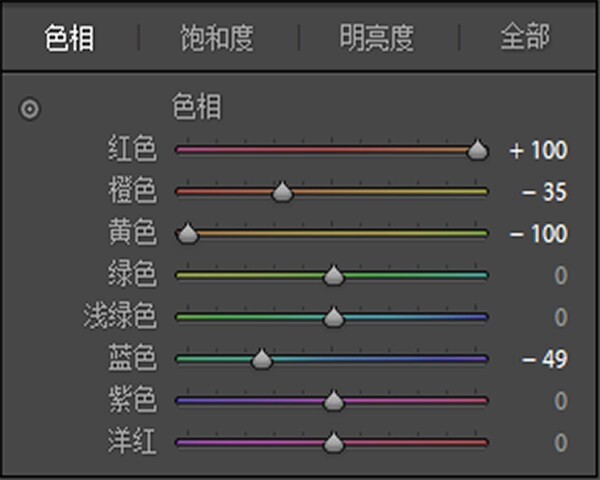Click the 紫色 hue slider handle
This screenshot has height=480, width=600.
(334, 401)
